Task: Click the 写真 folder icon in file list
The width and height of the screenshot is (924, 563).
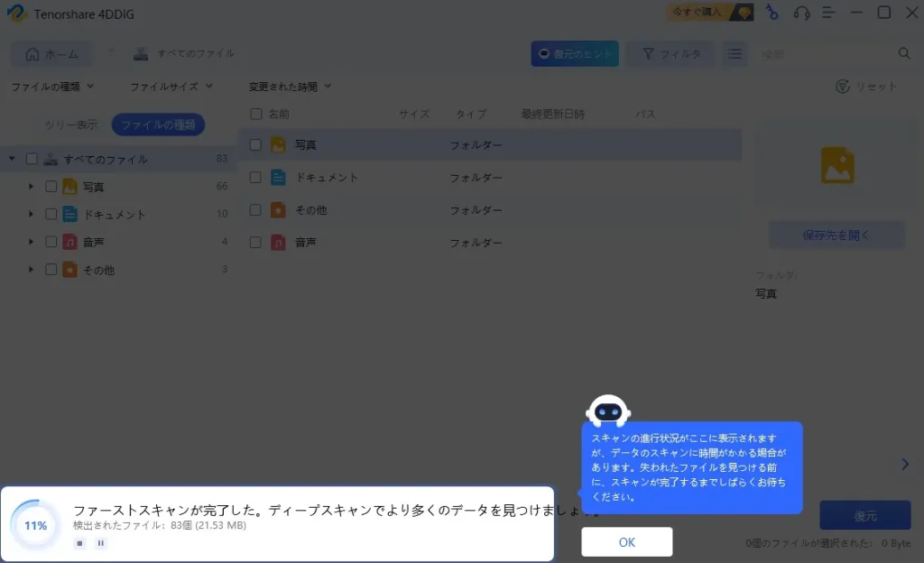Action: point(279,144)
